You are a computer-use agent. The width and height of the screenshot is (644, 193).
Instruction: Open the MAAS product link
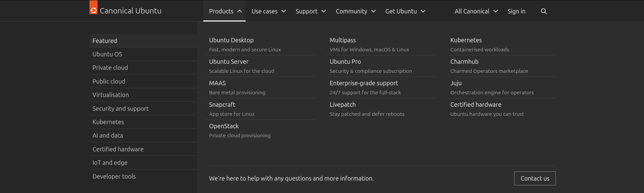(217, 83)
